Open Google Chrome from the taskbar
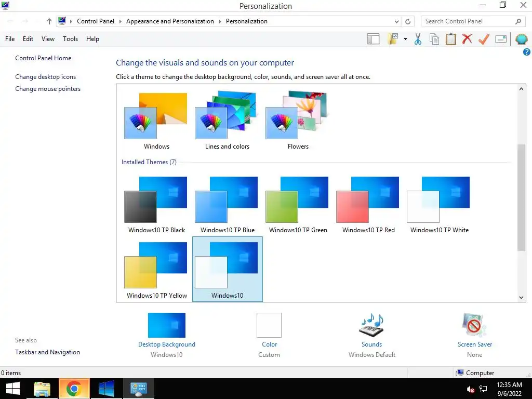The height and width of the screenshot is (399, 532). pyautogui.click(x=74, y=389)
